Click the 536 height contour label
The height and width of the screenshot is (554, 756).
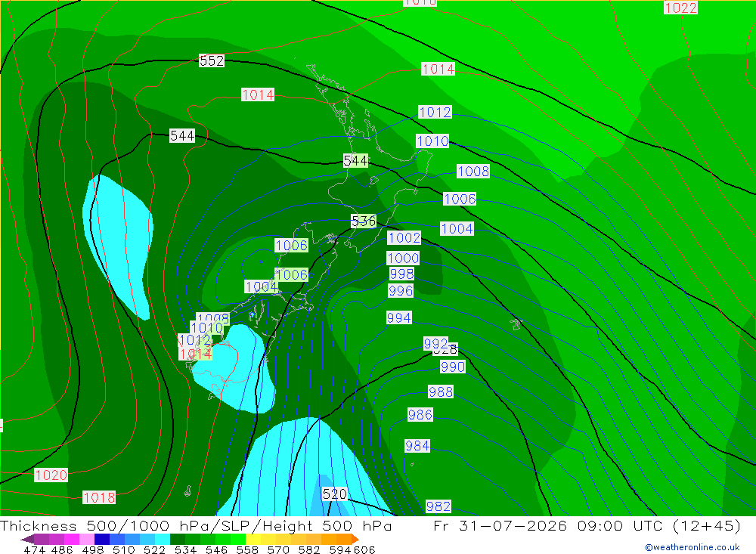click(x=364, y=221)
